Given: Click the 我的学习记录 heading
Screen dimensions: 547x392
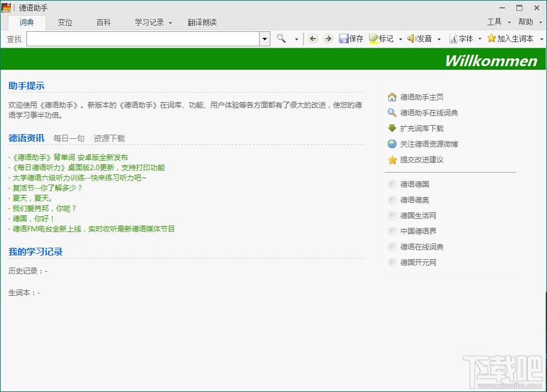Looking at the screenshot, I should click(x=35, y=252).
